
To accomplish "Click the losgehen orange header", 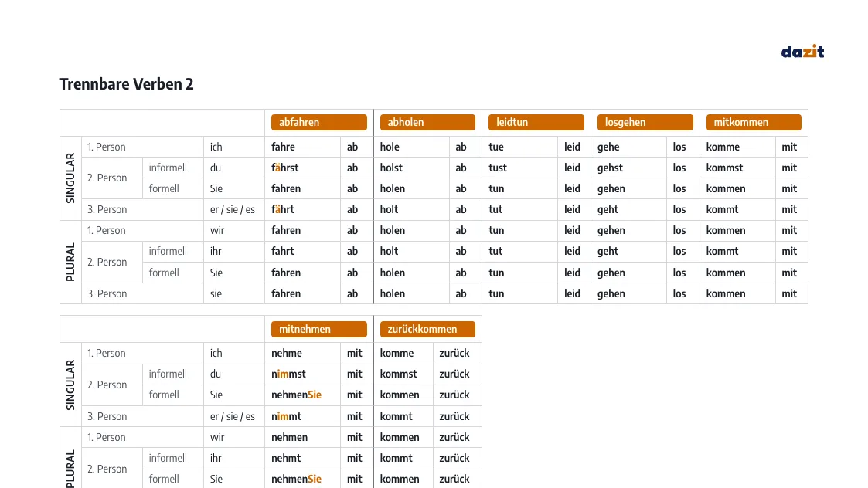I will (645, 122).
